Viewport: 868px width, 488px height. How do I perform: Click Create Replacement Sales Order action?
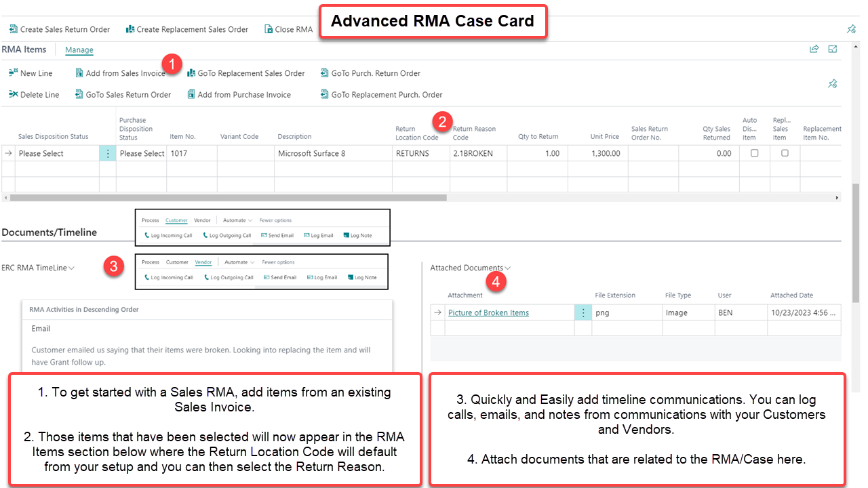point(187,29)
